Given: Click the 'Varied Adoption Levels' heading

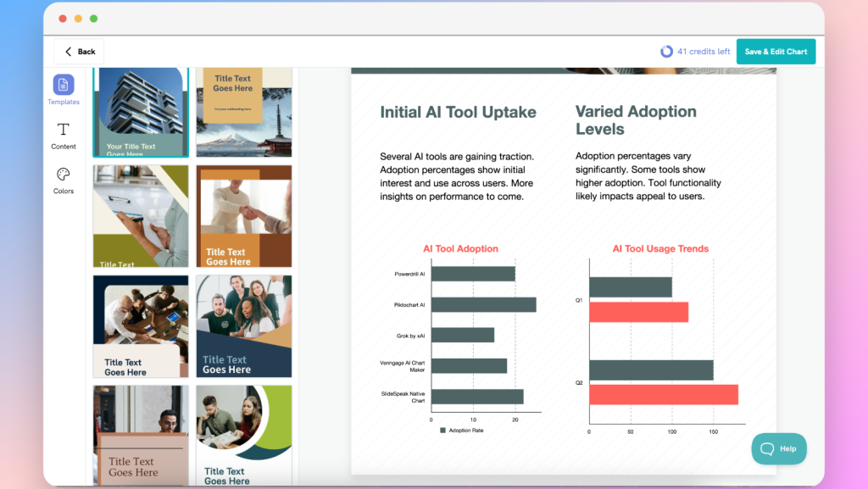Looking at the screenshot, I should tap(636, 120).
